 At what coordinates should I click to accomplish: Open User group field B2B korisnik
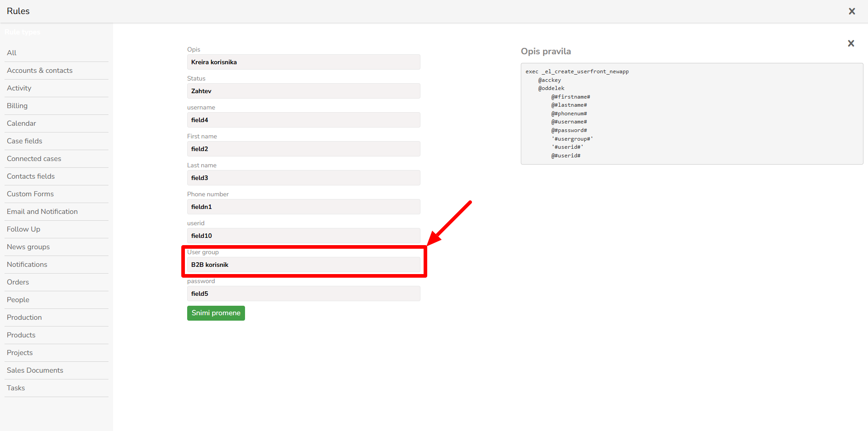point(303,265)
